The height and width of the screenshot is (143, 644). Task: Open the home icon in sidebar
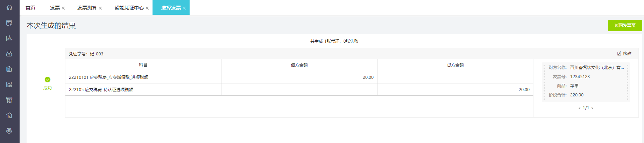pyautogui.click(x=9, y=7)
